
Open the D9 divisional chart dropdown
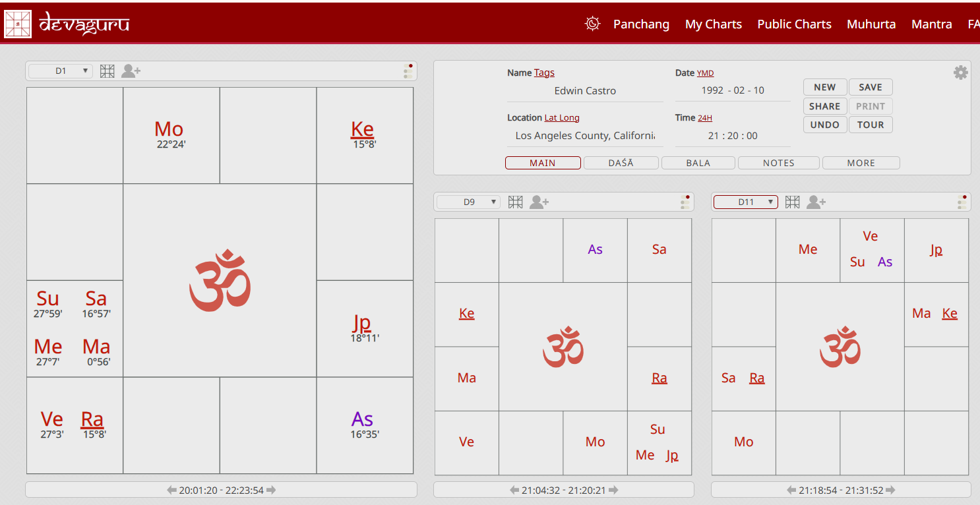pyautogui.click(x=469, y=202)
